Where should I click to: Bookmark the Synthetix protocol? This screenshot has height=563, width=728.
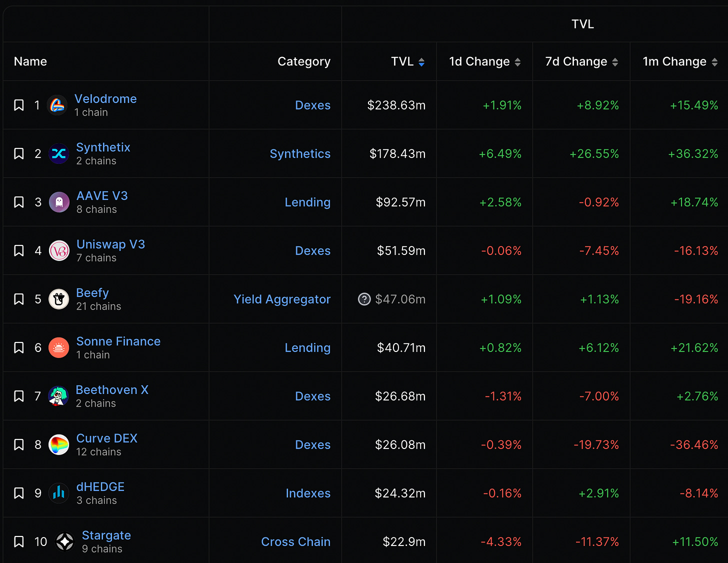pyautogui.click(x=19, y=153)
